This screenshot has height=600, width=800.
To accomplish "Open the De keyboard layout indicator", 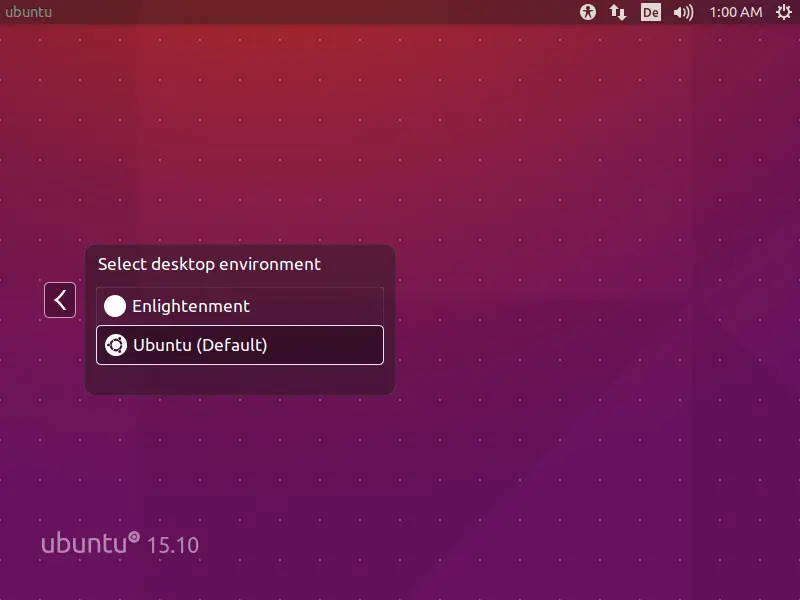I will [x=651, y=12].
